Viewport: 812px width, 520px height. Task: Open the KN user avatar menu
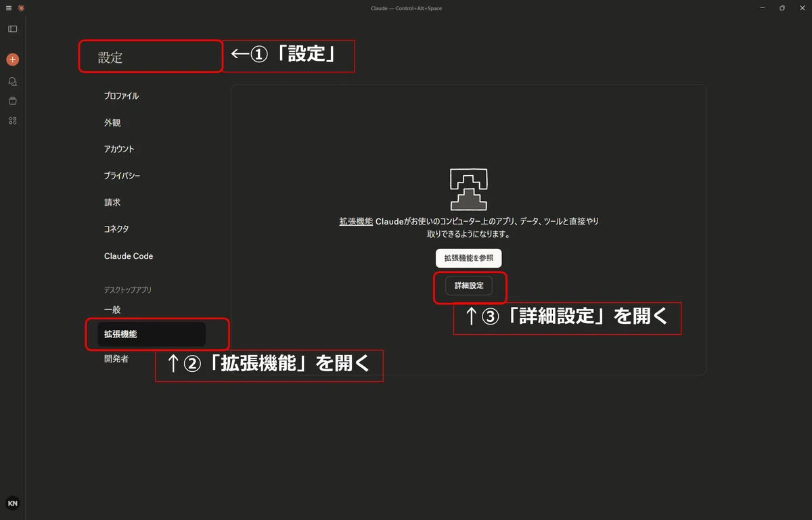[x=13, y=503]
